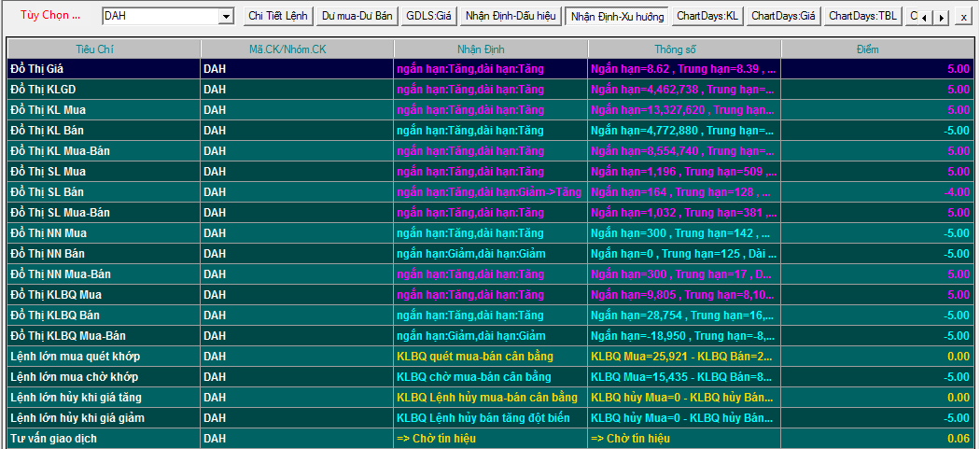This screenshot has width=980, height=449.
Task: Select the Lệnh lớn mua chờ khớp row
Action: [491, 377]
